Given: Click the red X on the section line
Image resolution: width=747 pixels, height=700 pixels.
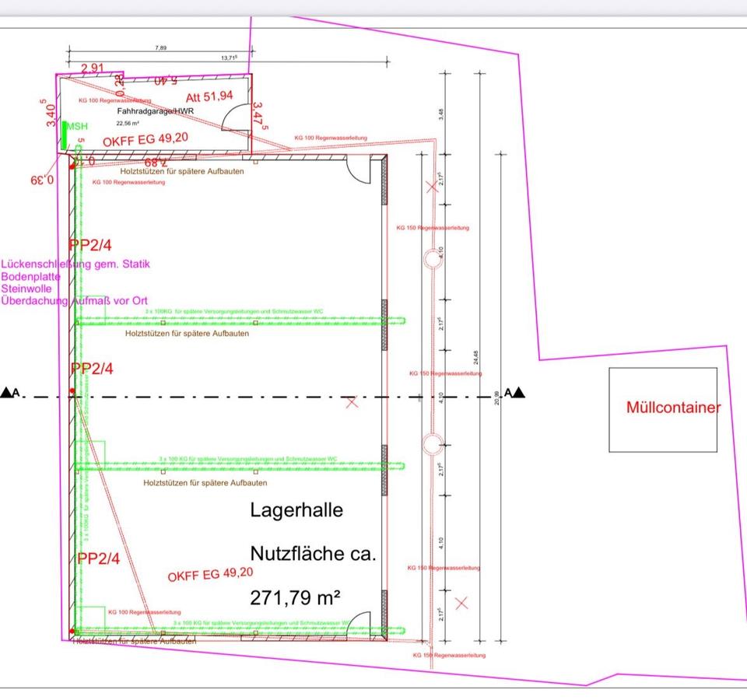Looking at the screenshot, I should [352, 402].
